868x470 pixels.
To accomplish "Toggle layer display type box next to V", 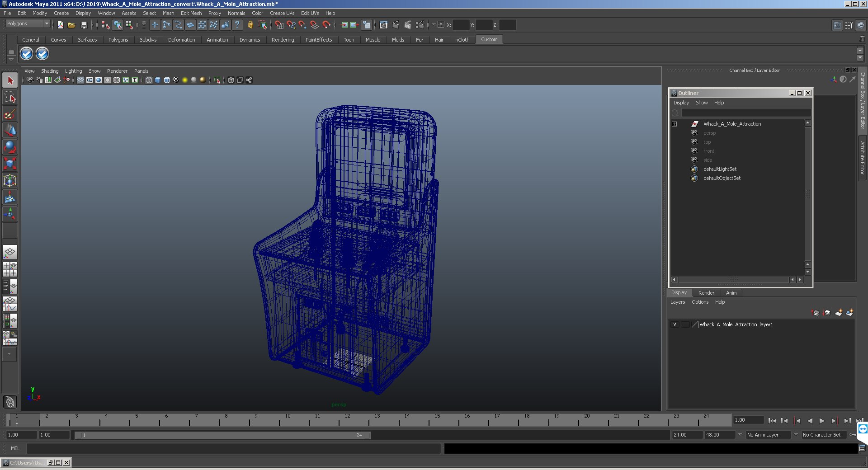I will 685,324.
